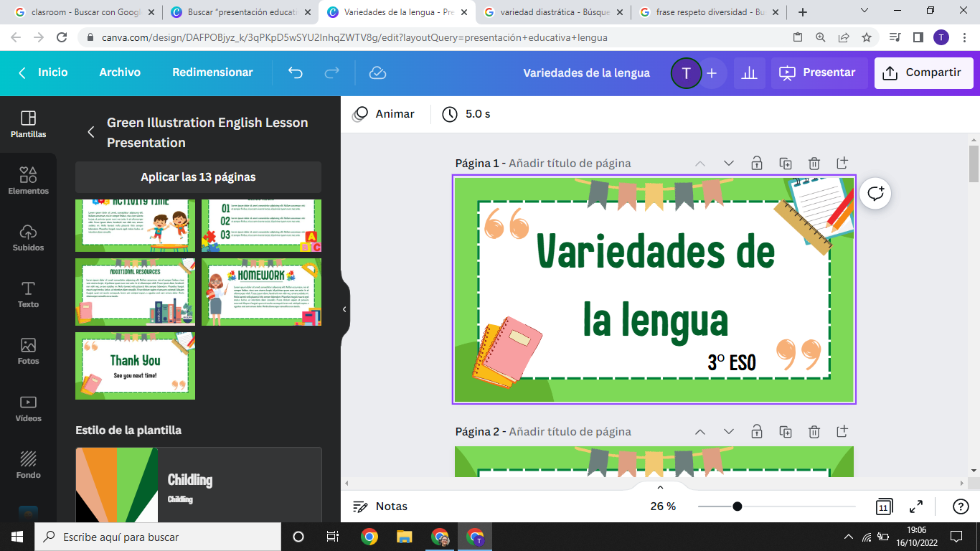Enter fullscreen mode

point(916,507)
